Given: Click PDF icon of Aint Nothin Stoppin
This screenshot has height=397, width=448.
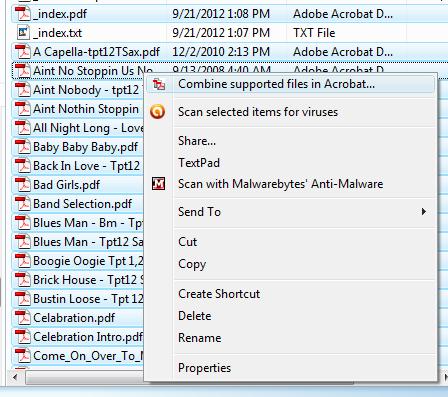Looking at the screenshot, I should point(23,109).
